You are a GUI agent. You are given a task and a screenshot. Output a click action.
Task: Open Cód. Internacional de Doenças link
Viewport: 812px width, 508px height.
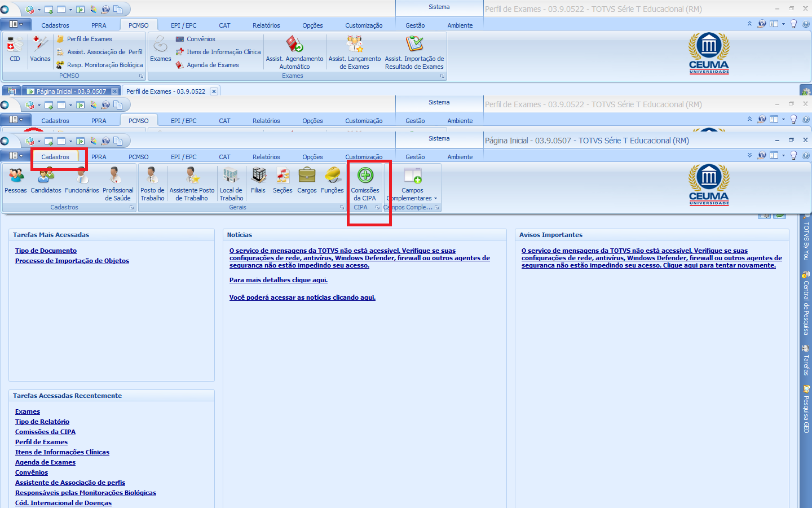click(x=63, y=503)
